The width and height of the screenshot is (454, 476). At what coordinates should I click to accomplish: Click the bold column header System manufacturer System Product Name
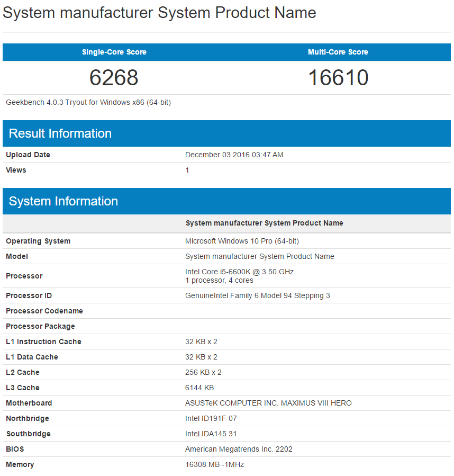click(x=265, y=223)
